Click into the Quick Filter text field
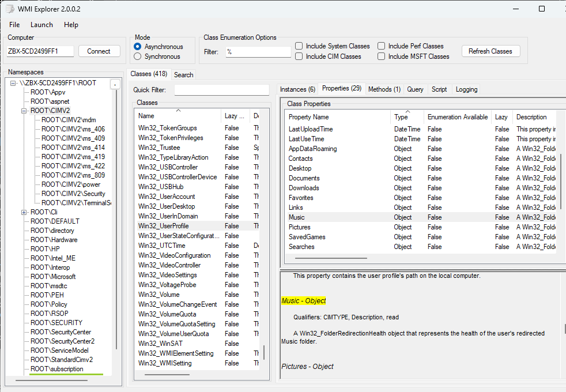Viewport: 566px width, 392px height. (x=221, y=90)
